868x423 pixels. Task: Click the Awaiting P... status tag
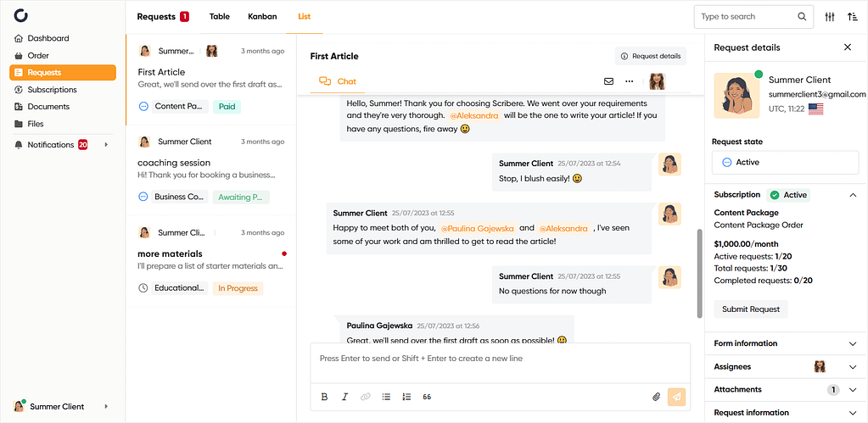tap(241, 197)
